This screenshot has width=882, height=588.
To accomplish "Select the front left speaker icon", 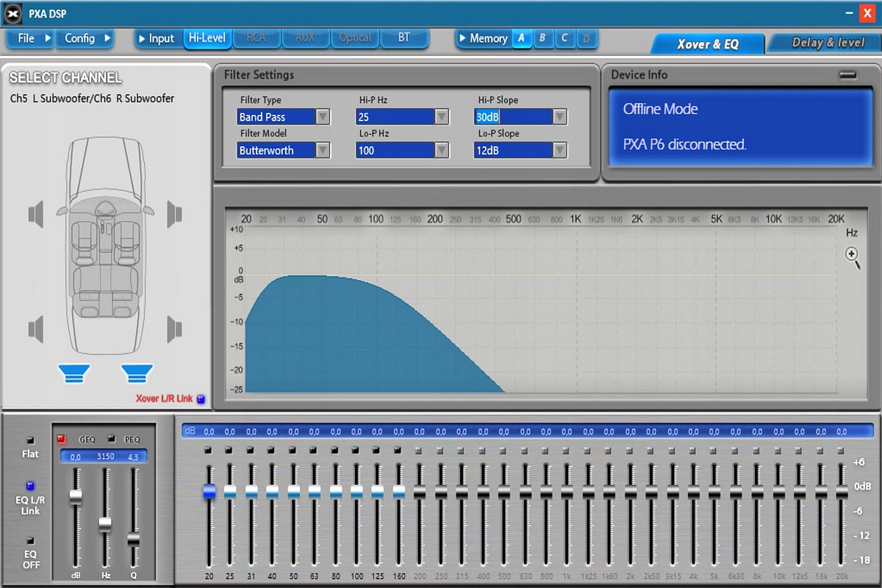I will [x=37, y=214].
